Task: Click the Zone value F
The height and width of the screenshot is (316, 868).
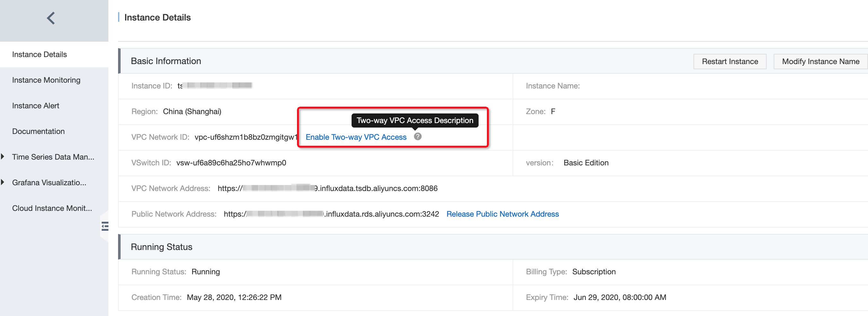Action: pos(553,112)
